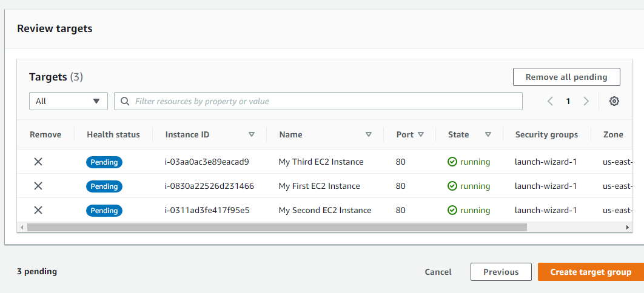Click My First EC2 Instance name
Screen dimensions: 644x293
(320, 186)
